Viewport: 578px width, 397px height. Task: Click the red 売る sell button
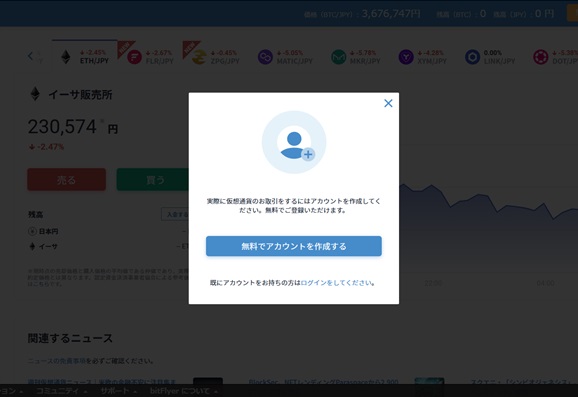67,180
